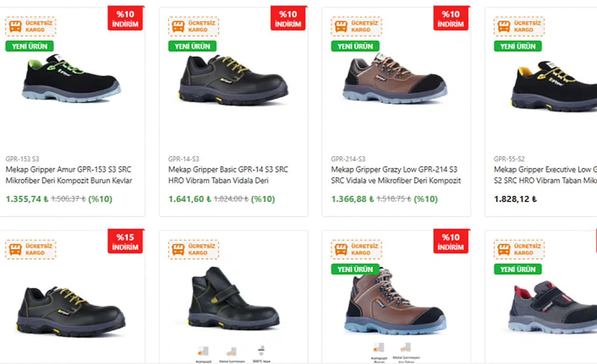Click Ücretsiz Kargo badge on GPR-55-S2 card
This screenshot has height=364, width=597.
pos(519,27)
